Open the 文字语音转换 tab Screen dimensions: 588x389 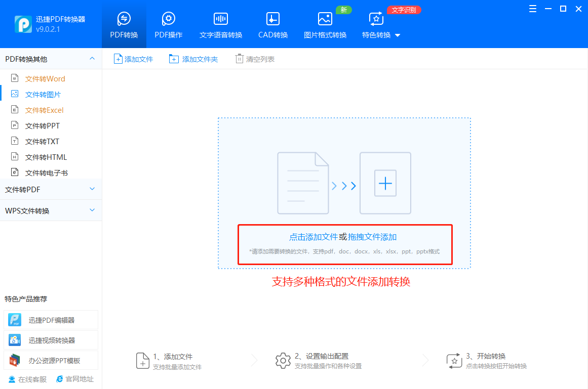(220, 25)
